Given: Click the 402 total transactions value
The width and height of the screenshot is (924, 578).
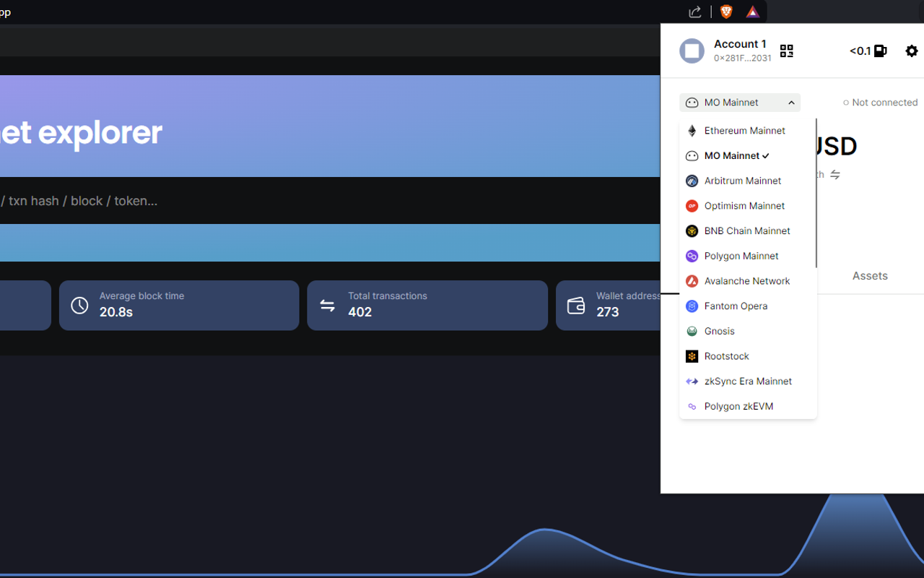Looking at the screenshot, I should click(x=359, y=312).
